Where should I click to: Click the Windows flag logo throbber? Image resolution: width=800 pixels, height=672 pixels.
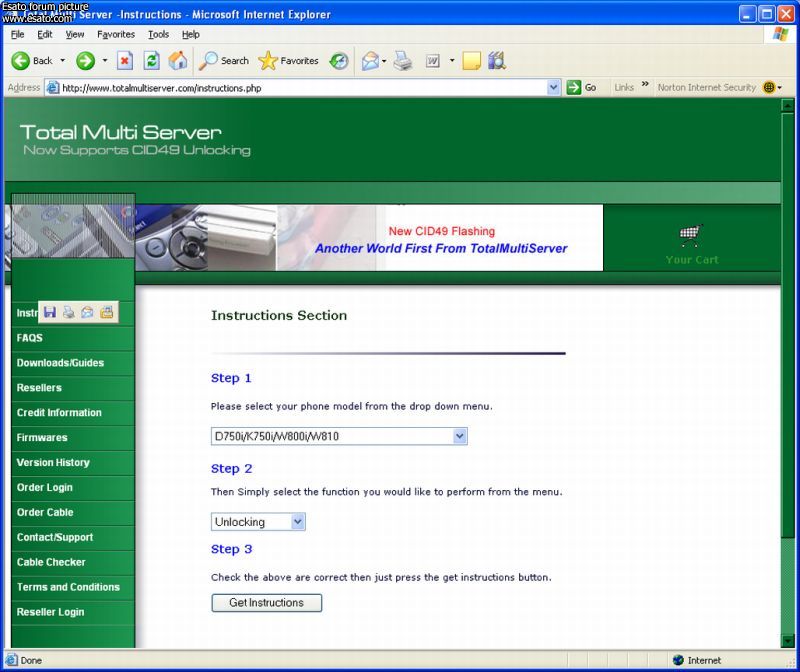pyautogui.click(x=780, y=34)
